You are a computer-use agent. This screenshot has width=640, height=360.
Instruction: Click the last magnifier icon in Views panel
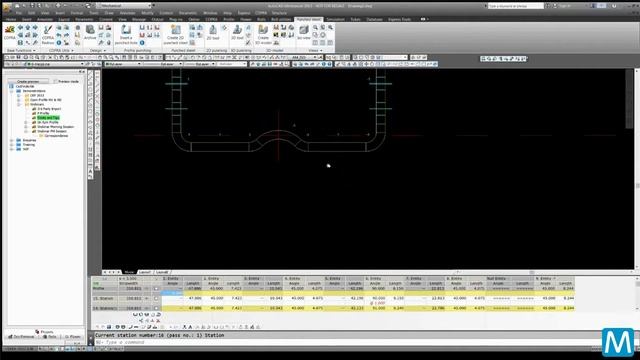pos(330,27)
